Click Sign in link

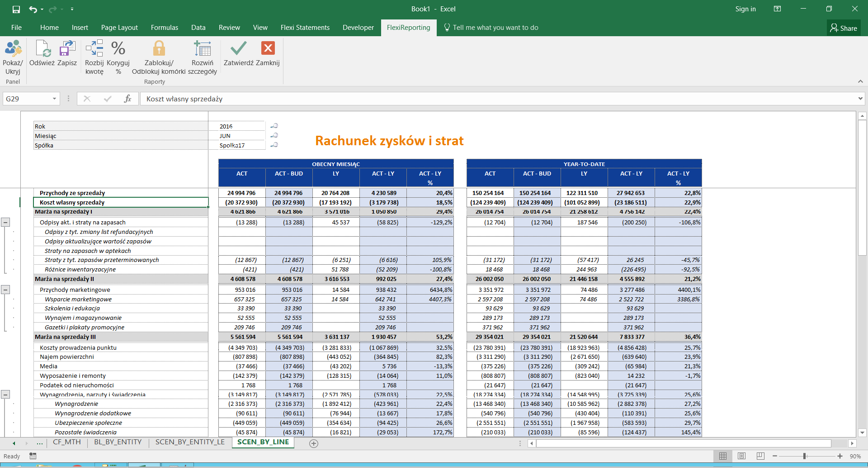click(x=745, y=9)
